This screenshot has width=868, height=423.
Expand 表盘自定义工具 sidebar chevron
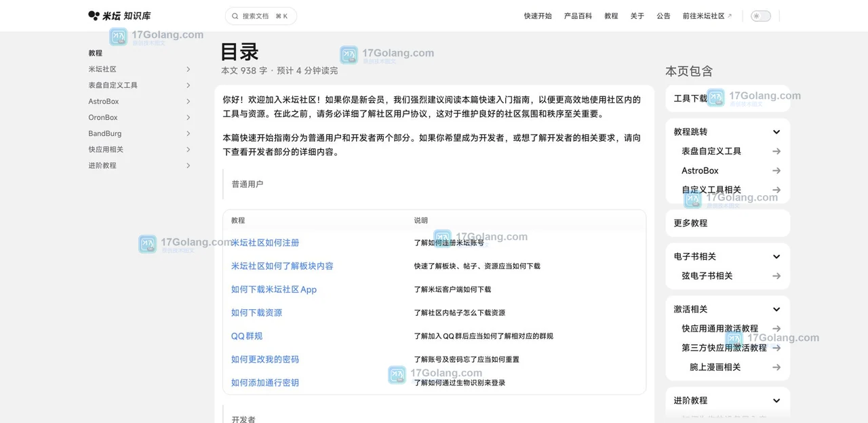pos(189,85)
